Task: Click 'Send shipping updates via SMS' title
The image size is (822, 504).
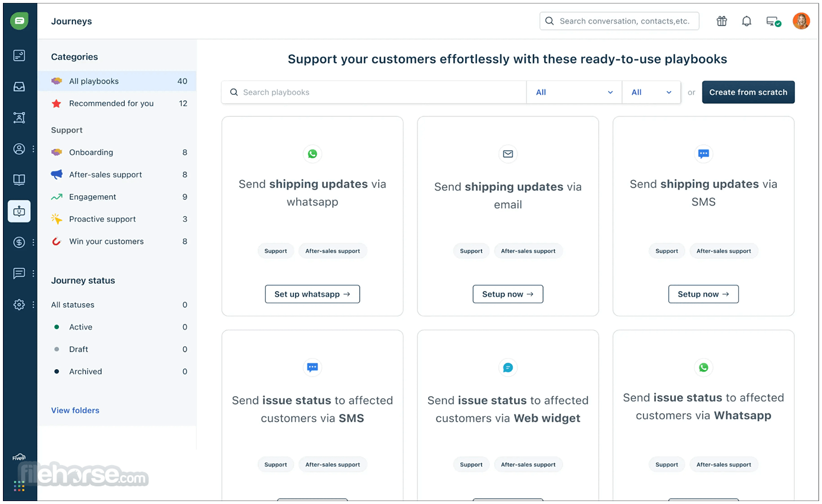Action: coord(704,193)
